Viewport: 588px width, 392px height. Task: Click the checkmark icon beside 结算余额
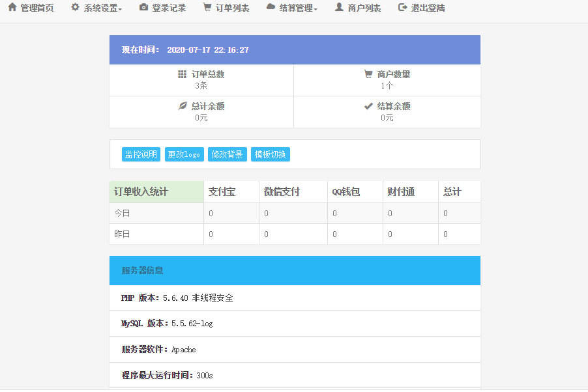(368, 106)
